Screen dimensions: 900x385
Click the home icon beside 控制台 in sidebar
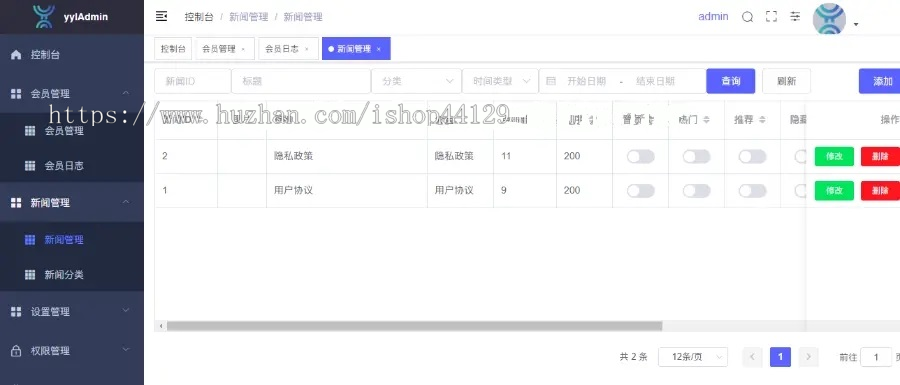(x=16, y=55)
